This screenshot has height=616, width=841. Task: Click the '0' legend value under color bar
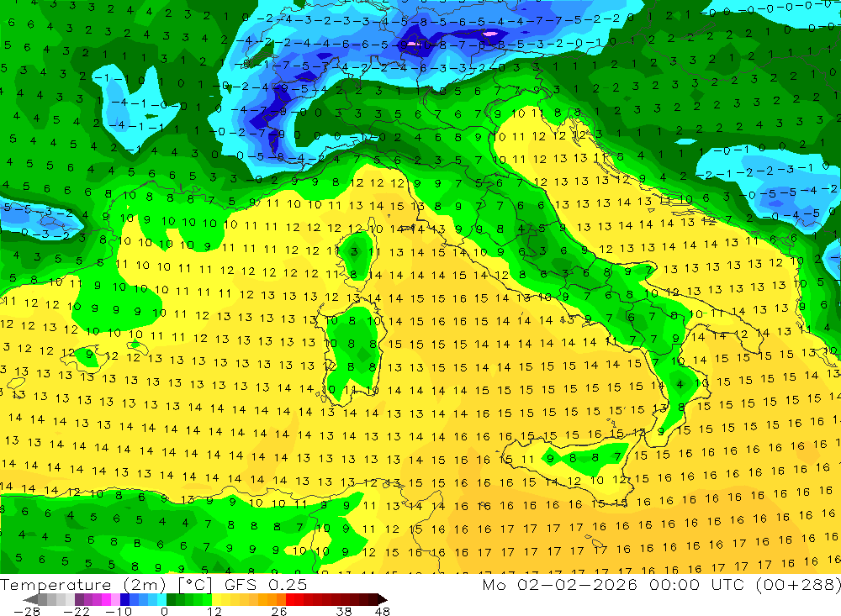tap(164, 611)
